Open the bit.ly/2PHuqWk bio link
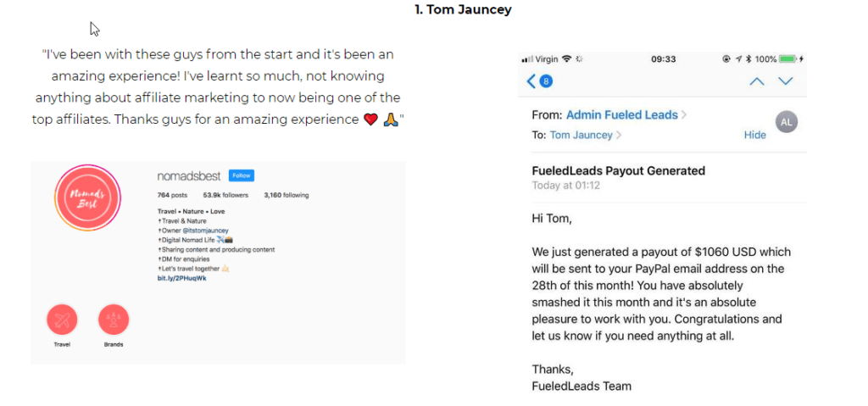This screenshot has width=868, height=406. pyautogui.click(x=182, y=278)
